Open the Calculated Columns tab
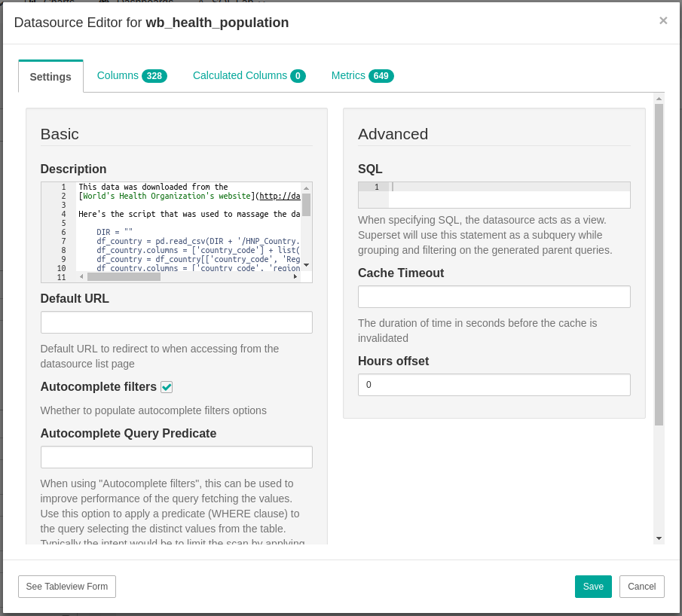The image size is (682, 616). pos(249,75)
